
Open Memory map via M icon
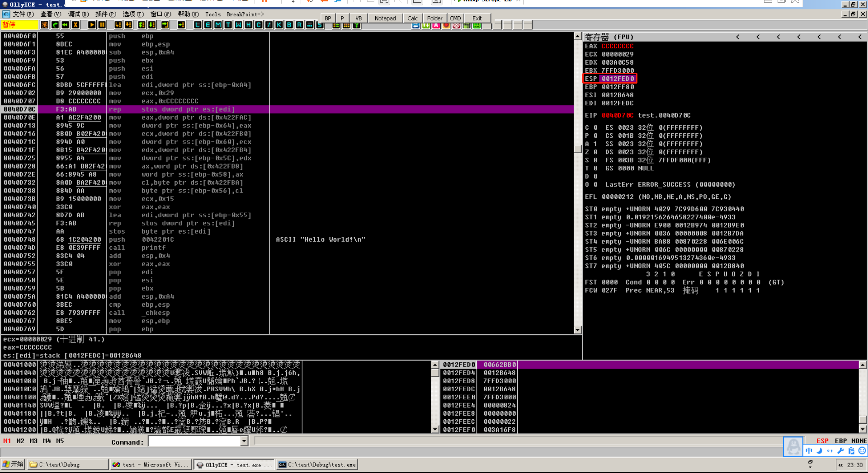tap(218, 25)
